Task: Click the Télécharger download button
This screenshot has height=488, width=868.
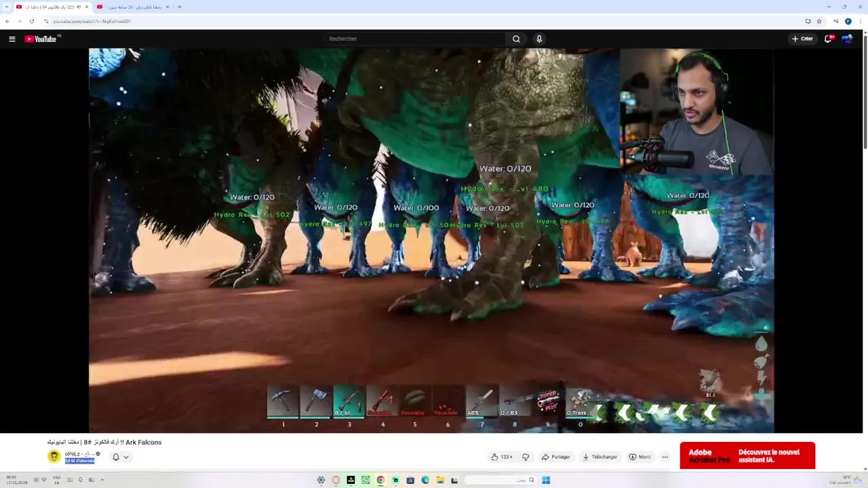Action: [599, 457]
